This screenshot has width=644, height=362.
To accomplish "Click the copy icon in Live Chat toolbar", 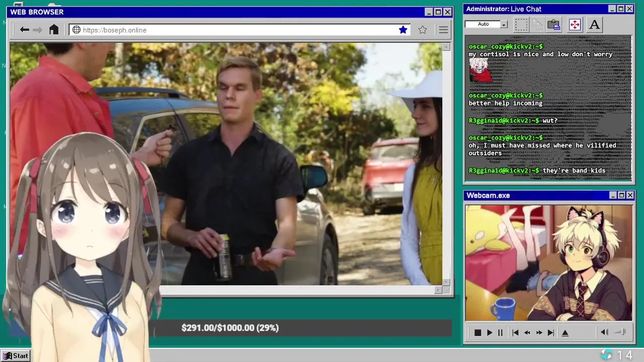I will click(x=537, y=24).
